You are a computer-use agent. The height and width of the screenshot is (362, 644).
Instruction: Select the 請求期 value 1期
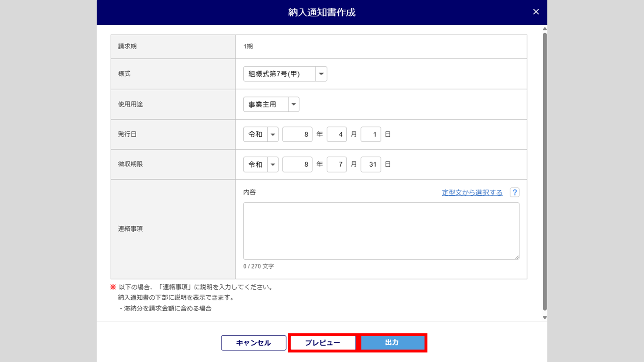tap(248, 46)
